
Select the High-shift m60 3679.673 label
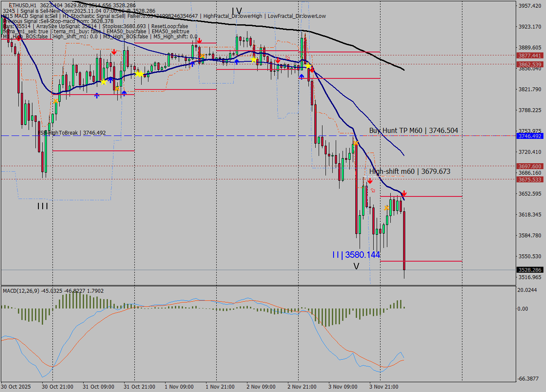click(409, 171)
